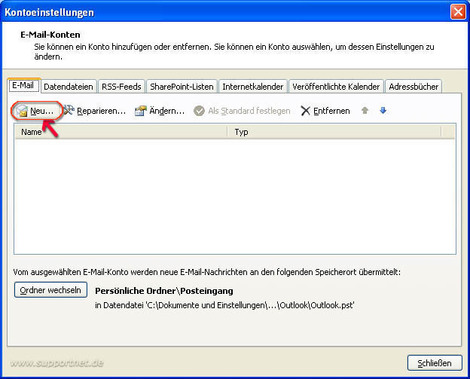This screenshot has height=379, width=470.
Task: Click the Ordner wechseln button
Action: [x=51, y=290]
